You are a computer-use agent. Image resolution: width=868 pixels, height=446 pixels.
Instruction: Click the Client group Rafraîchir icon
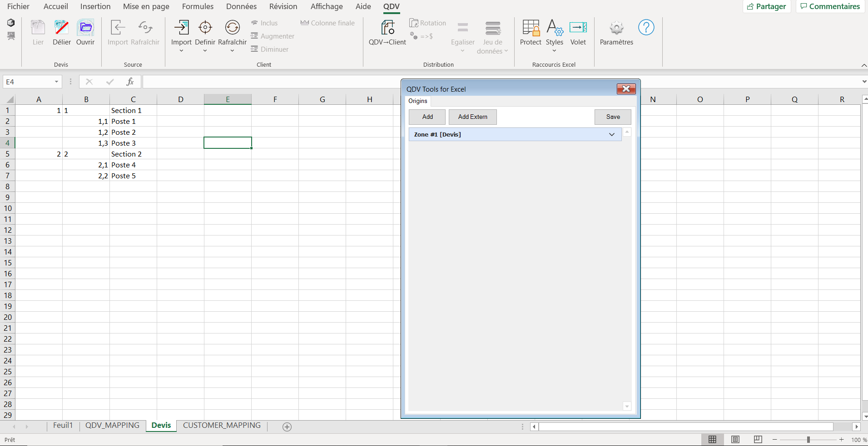[232, 28]
